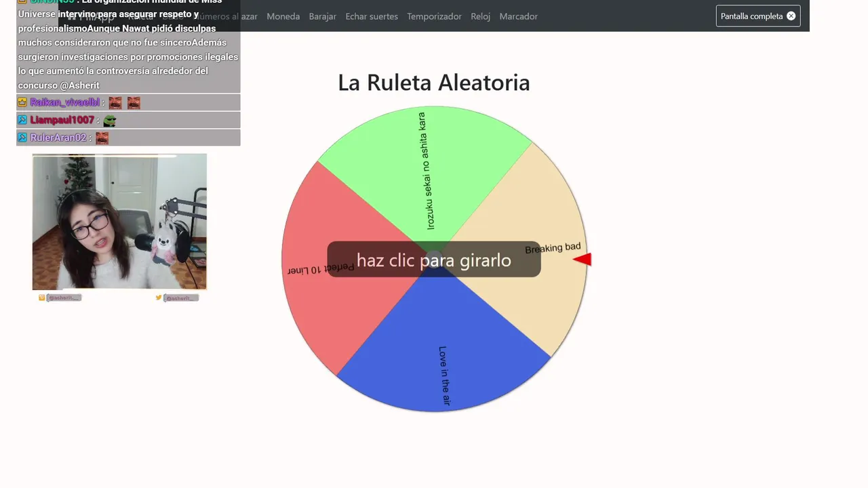The height and width of the screenshot is (488, 868).
Task: Click the badge icon beside Raikan_vivaelbl
Action: coord(22,102)
